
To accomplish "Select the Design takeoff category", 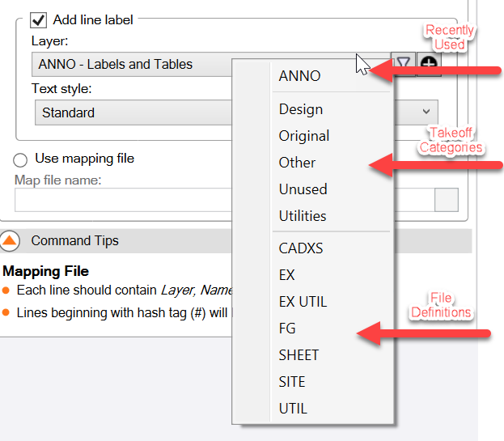I will [x=301, y=109].
